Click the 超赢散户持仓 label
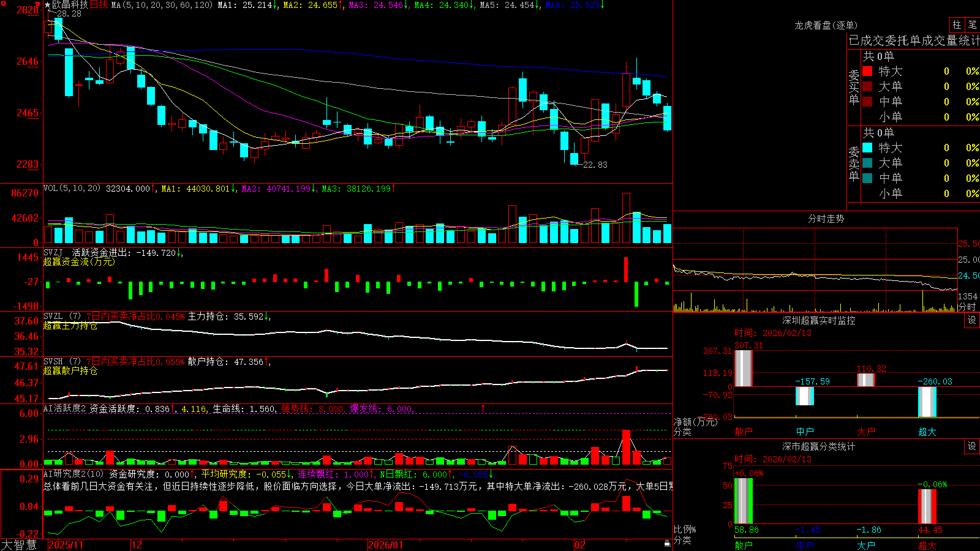 70,370
